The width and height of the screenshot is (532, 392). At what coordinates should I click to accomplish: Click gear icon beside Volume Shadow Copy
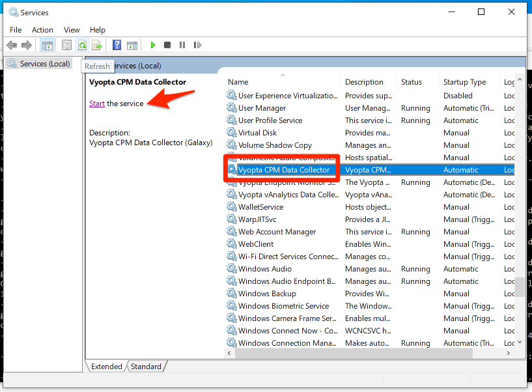232,145
